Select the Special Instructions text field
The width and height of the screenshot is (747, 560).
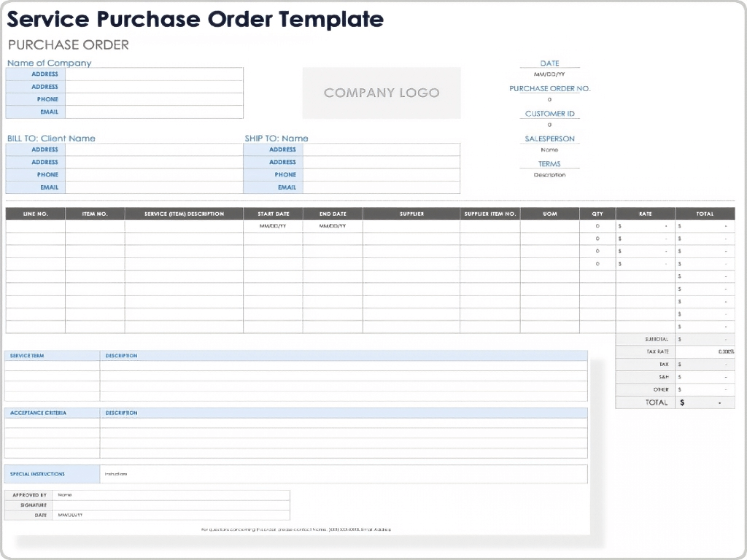coord(343,474)
